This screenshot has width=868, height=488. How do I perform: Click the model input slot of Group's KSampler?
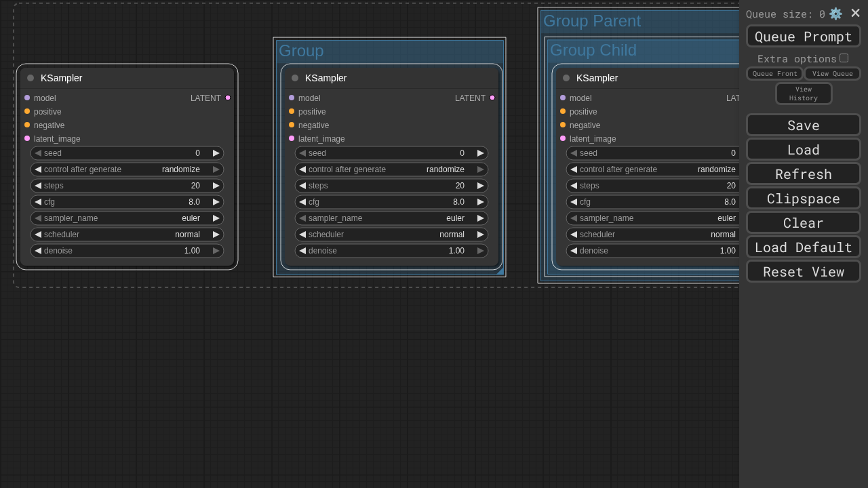coord(292,98)
